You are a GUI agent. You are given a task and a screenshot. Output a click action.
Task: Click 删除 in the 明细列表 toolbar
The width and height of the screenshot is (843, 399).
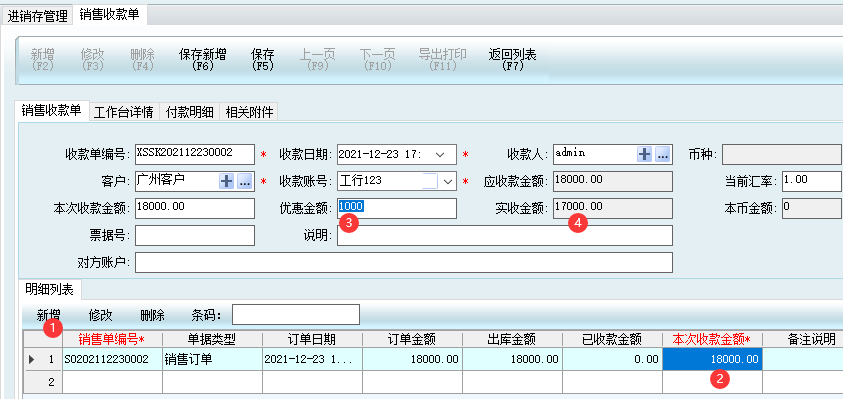click(152, 315)
